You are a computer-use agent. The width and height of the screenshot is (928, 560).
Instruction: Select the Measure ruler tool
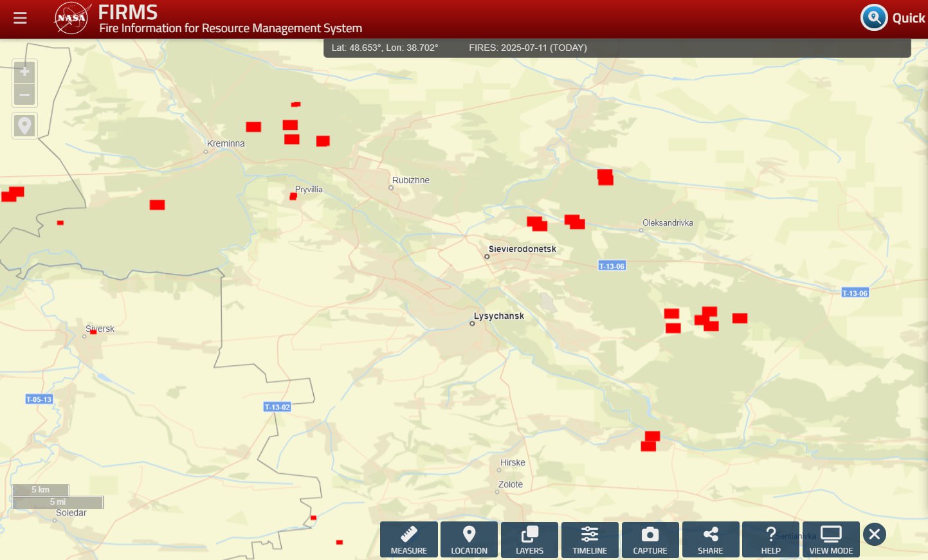click(408, 539)
